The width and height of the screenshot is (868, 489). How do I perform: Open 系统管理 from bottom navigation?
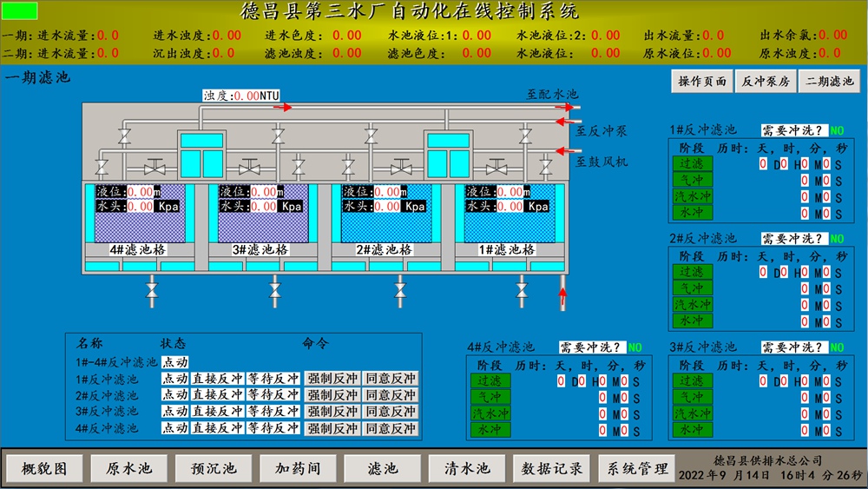click(x=638, y=468)
